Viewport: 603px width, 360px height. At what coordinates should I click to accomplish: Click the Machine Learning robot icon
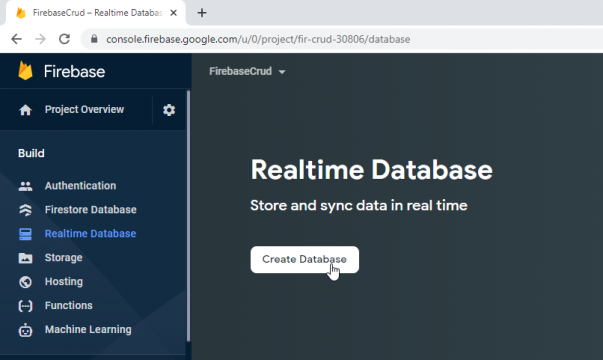tap(25, 330)
